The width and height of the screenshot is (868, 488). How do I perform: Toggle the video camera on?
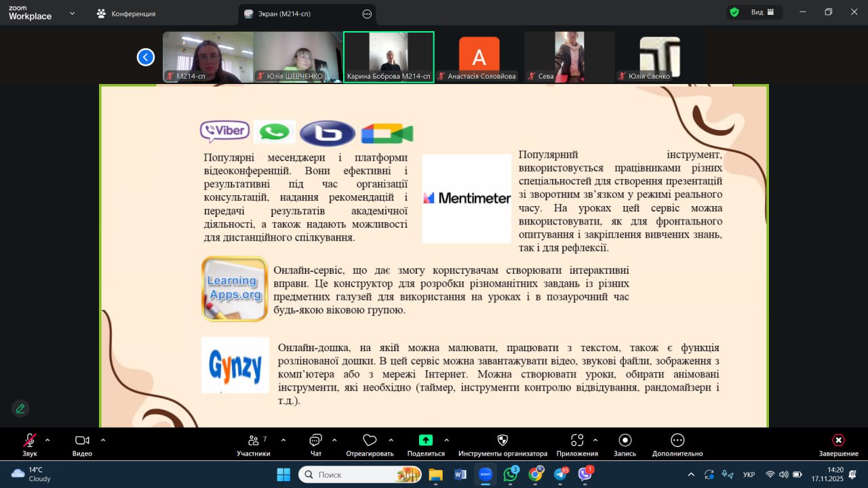(82, 441)
